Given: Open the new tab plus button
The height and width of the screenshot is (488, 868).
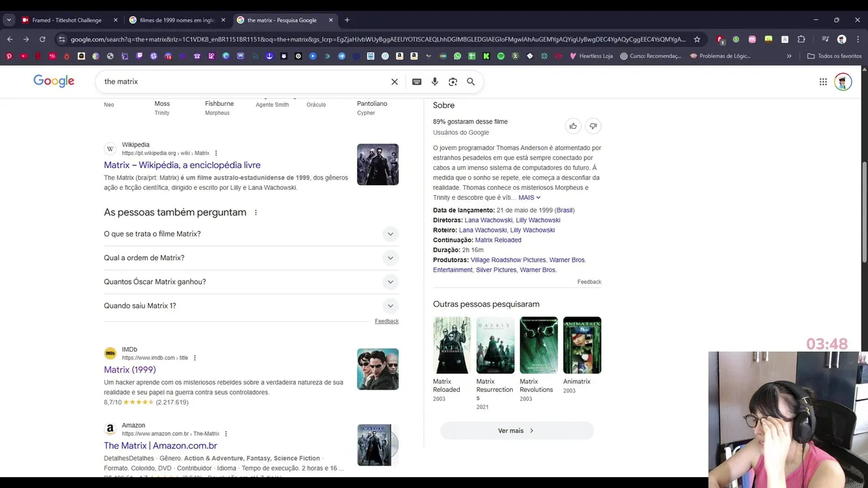Looking at the screenshot, I should [x=347, y=20].
